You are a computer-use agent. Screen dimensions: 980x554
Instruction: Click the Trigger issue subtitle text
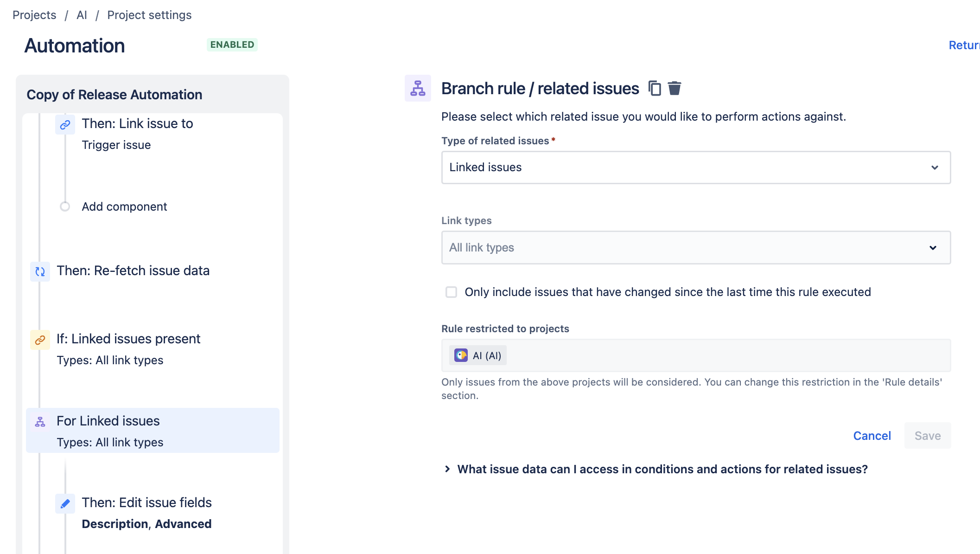pyautogui.click(x=116, y=145)
